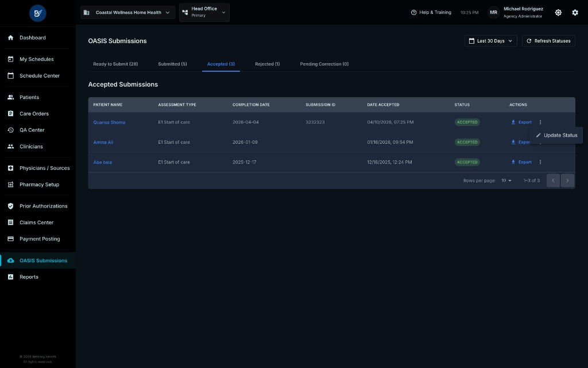Switch to the Ready to Submit (28) tab
This screenshot has height=368, width=588.
115,64
